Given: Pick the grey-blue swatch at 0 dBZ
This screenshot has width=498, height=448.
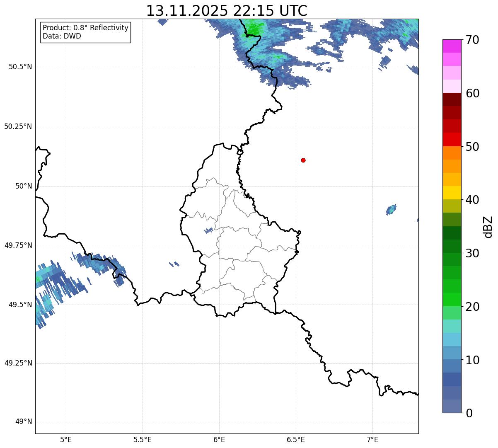Looking at the screenshot, I should tap(452, 406).
